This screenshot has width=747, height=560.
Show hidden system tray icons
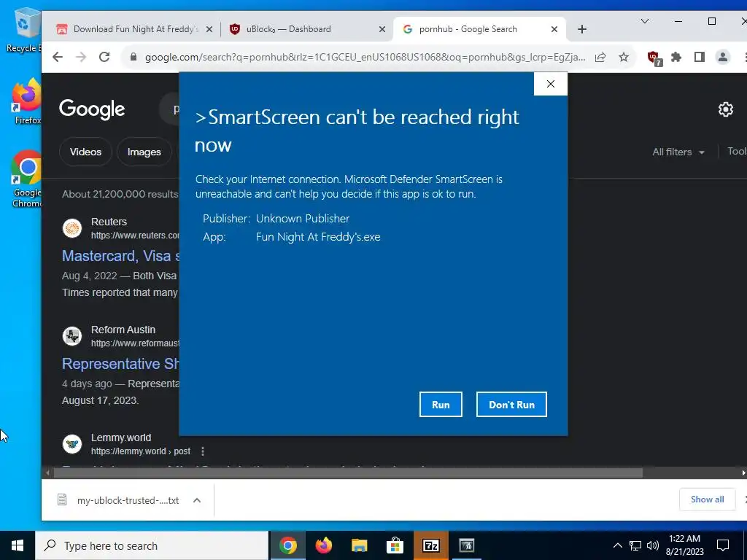point(617,545)
